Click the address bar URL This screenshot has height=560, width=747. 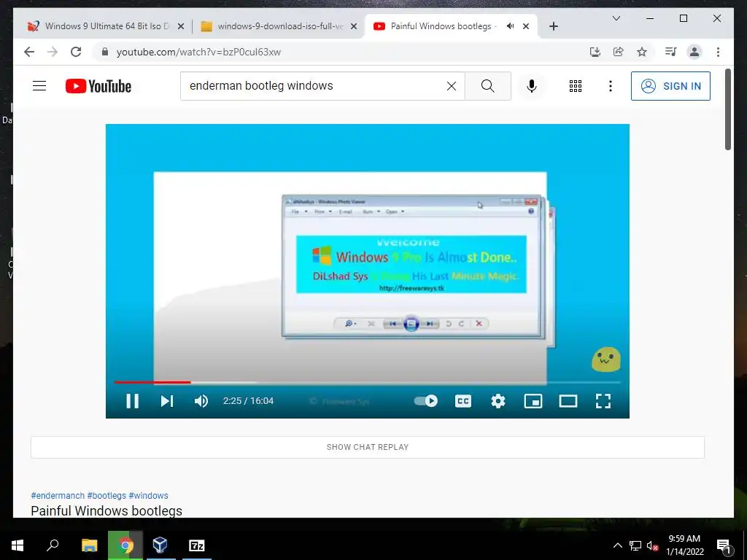pos(198,52)
